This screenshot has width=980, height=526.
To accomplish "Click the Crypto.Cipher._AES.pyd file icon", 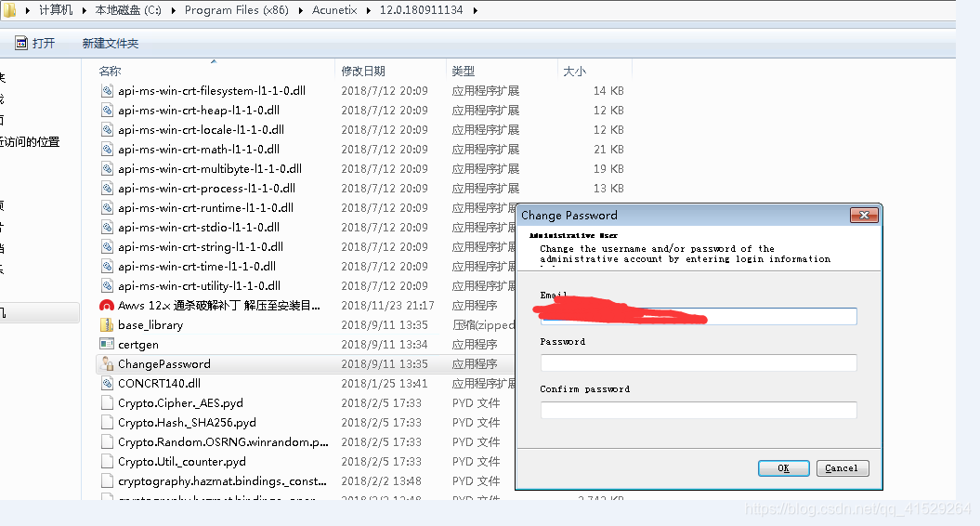I will coord(107,402).
